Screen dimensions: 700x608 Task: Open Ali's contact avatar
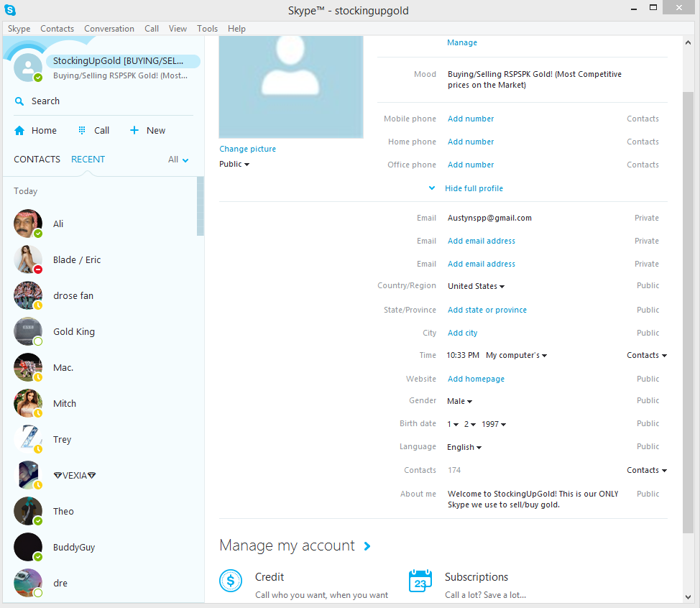28,224
